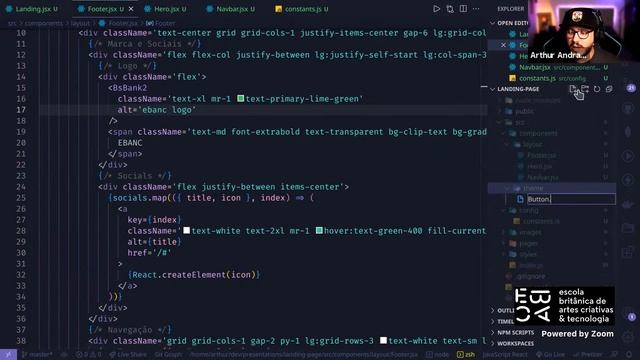
Task: Click zsh terminal indicator in status bar
Action: pyautogui.click(x=466, y=354)
